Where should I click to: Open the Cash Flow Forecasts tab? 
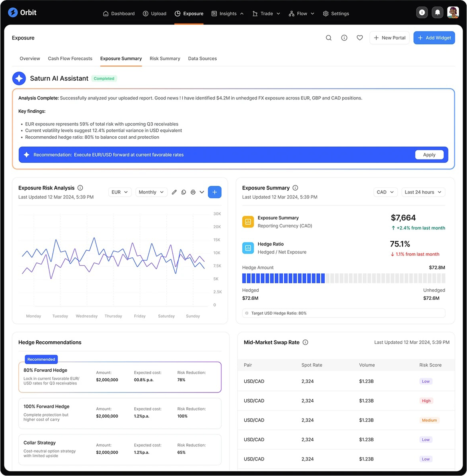pyautogui.click(x=70, y=59)
